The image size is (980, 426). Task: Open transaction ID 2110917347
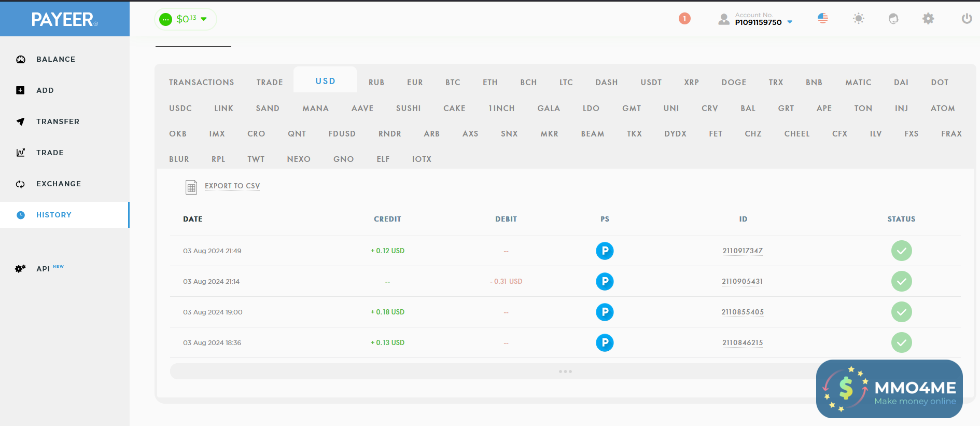point(743,251)
